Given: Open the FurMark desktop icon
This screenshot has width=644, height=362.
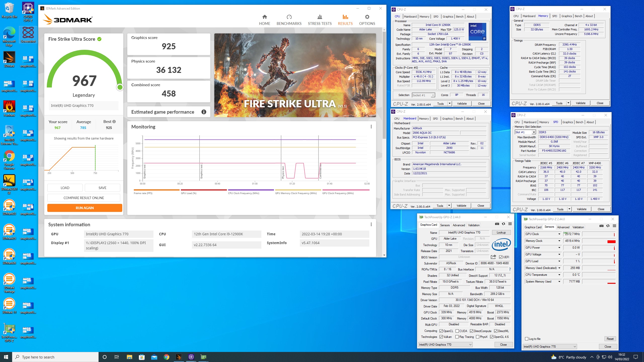Looking at the screenshot, I should tap(9, 109).
